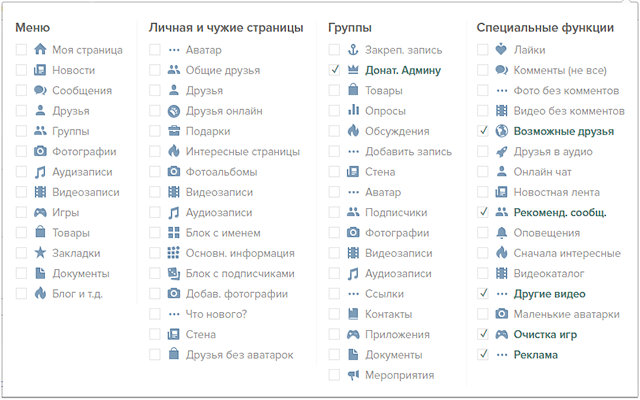The height and width of the screenshot is (400, 640).
Task: Tick the Фото без комментов checkbox
Action: click(482, 90)
